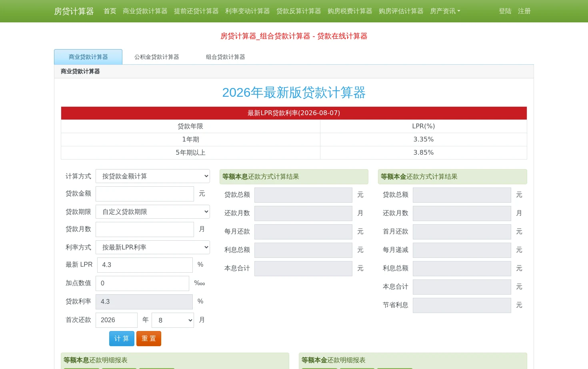
Task: Click the 最新LPR贷款利率 red header
Action: coord(294,113)
